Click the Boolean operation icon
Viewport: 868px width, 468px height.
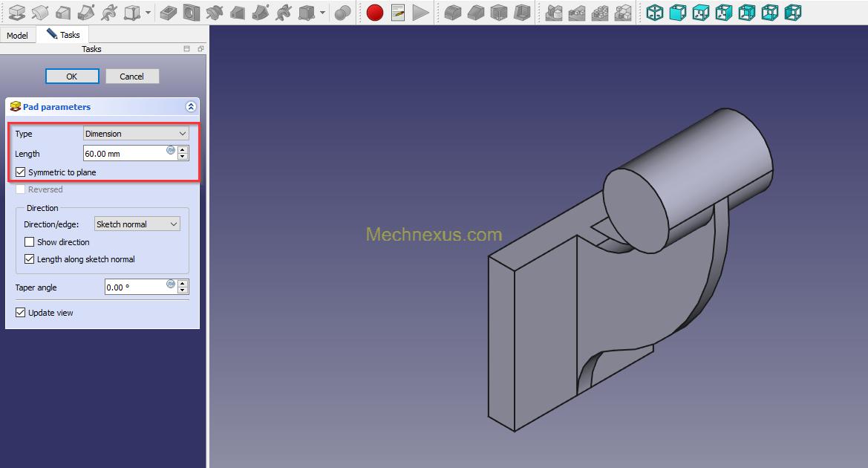[x=342, y=12]
